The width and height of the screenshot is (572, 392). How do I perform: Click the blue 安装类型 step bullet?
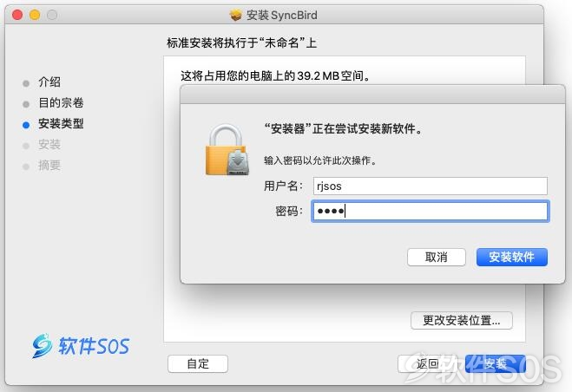tap(26, 125)
